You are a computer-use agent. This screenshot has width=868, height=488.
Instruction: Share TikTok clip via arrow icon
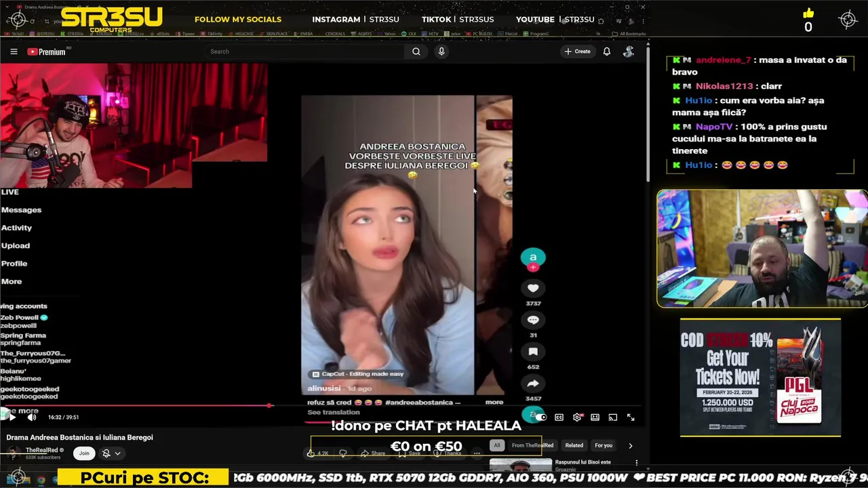[533, 384]
